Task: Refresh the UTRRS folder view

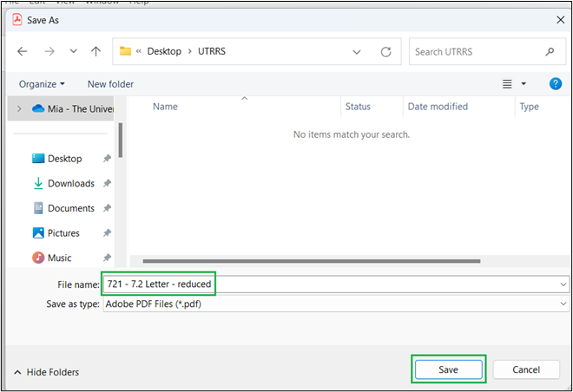Action: pyautogui.click(x=385, y=52)
